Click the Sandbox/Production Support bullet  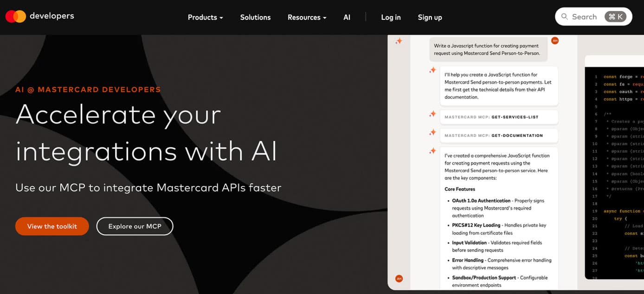(499, 281)
